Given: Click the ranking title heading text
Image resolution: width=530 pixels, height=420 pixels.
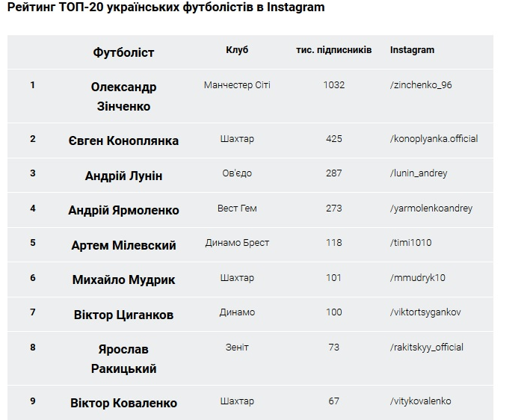Looking at the screenshot, I should [166, 8].
